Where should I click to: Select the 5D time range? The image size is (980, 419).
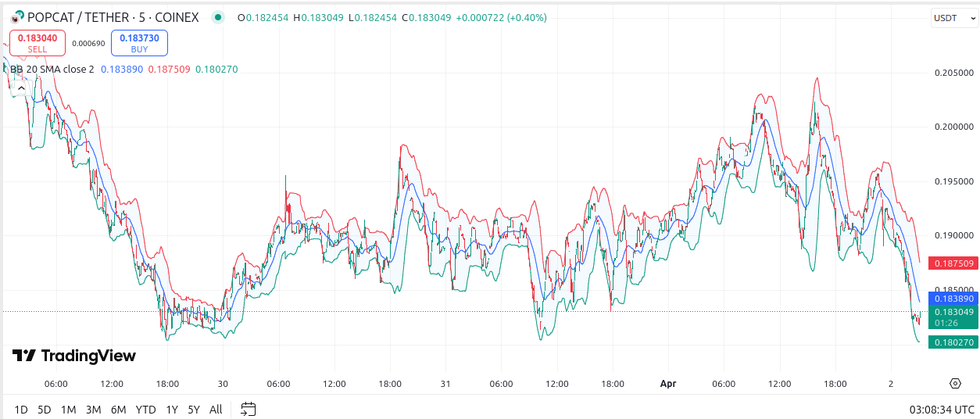pos(44,409)
